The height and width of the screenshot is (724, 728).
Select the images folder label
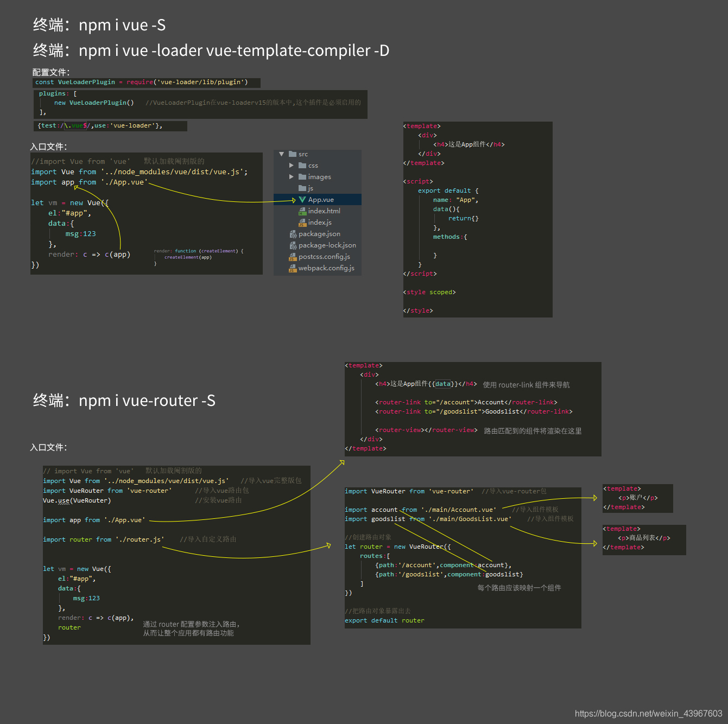click(x=319, y=177)
